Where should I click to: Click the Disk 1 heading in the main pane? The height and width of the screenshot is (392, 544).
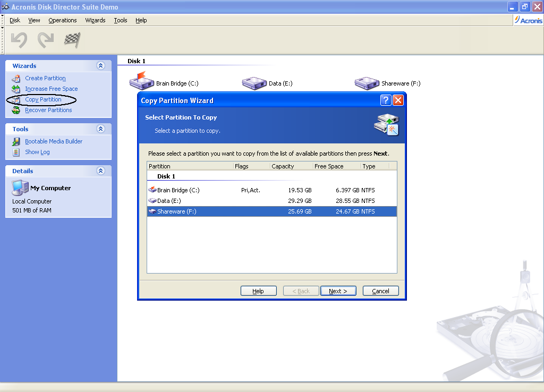tap(137, 61)
